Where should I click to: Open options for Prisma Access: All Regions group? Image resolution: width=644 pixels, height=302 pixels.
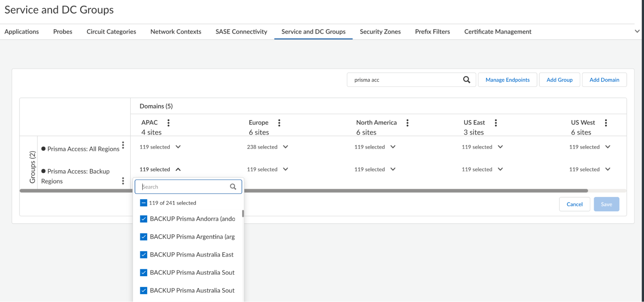pos(123,145)
